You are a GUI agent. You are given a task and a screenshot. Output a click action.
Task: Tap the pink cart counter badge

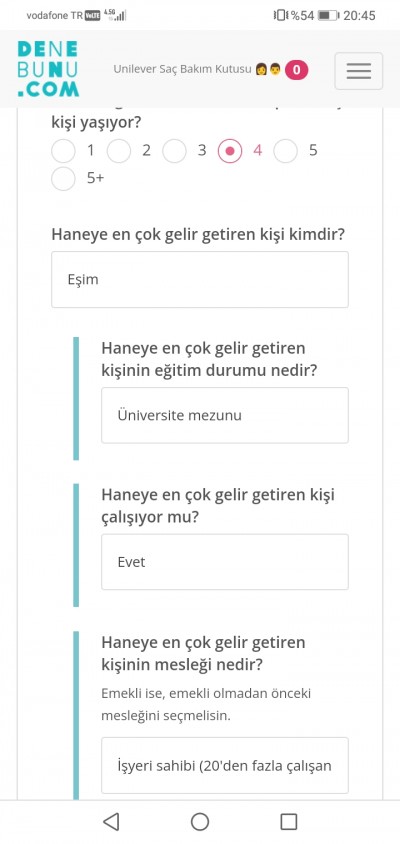(x=297, y=70)
